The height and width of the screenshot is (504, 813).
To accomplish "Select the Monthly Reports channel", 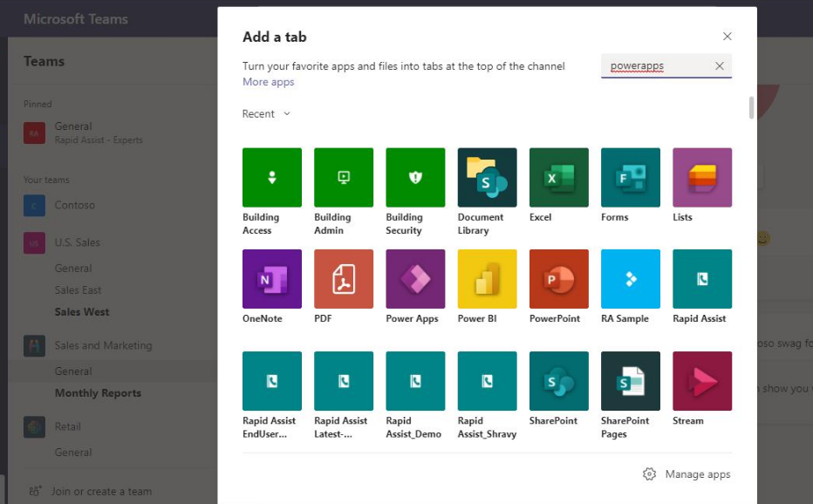I will [98, 393].
